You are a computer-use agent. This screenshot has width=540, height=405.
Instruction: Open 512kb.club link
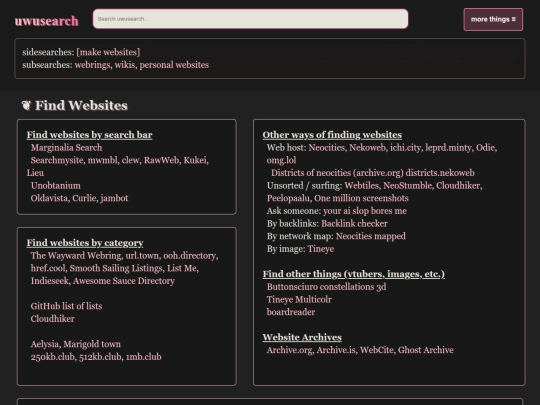100,357
